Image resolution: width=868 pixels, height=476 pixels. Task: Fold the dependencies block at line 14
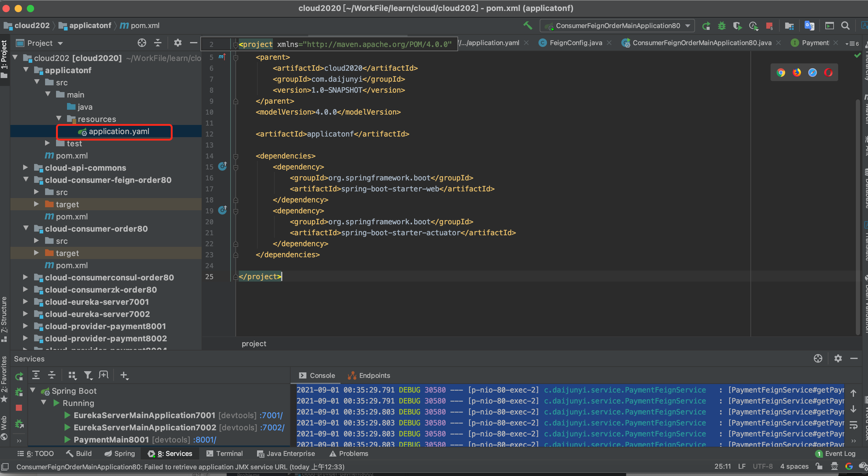point(235,156)
